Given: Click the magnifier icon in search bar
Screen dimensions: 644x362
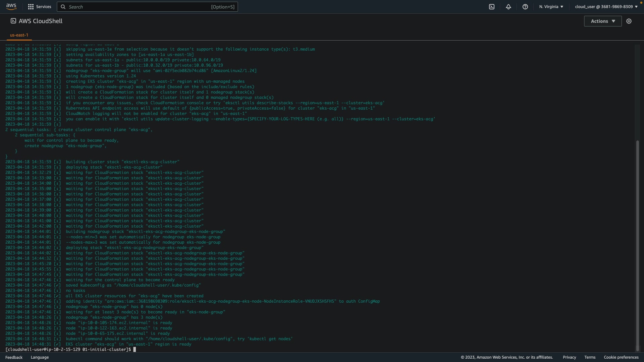Looking at the screenshot, I should 63,7.
